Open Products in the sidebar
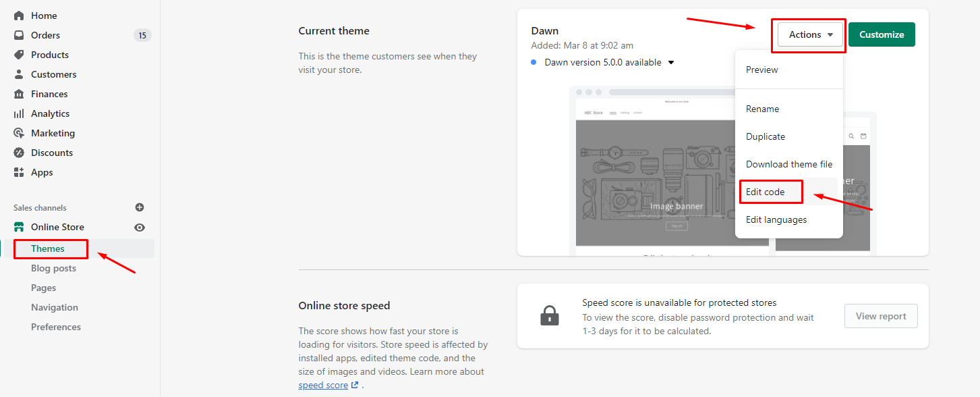Viewport: 980px width, 397px height. (50, 55)
